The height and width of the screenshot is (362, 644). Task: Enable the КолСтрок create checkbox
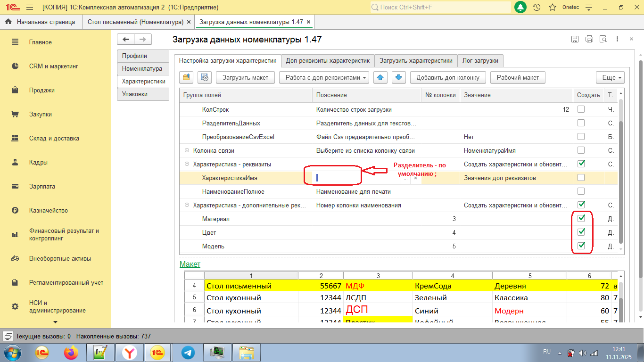point(581,109)
